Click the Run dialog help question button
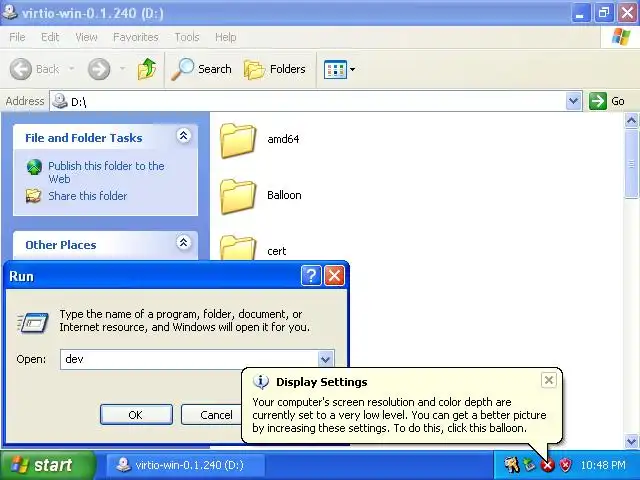Screen dimensions: 640x480 pyautogui.click(x=311, y=276)
